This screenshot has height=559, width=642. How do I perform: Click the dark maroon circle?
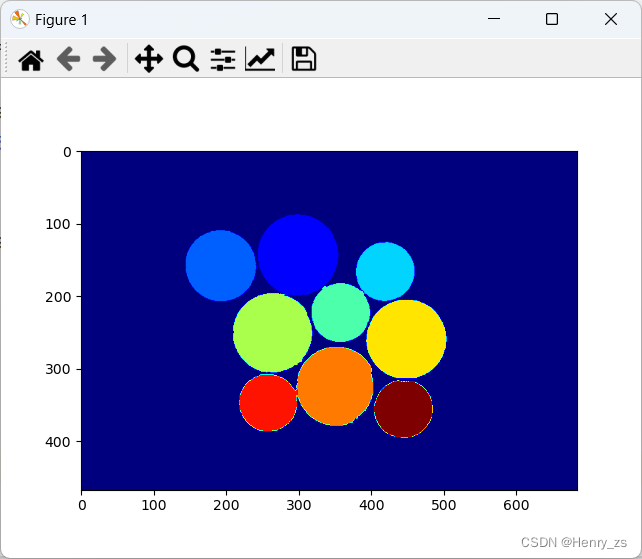[403, 409]
